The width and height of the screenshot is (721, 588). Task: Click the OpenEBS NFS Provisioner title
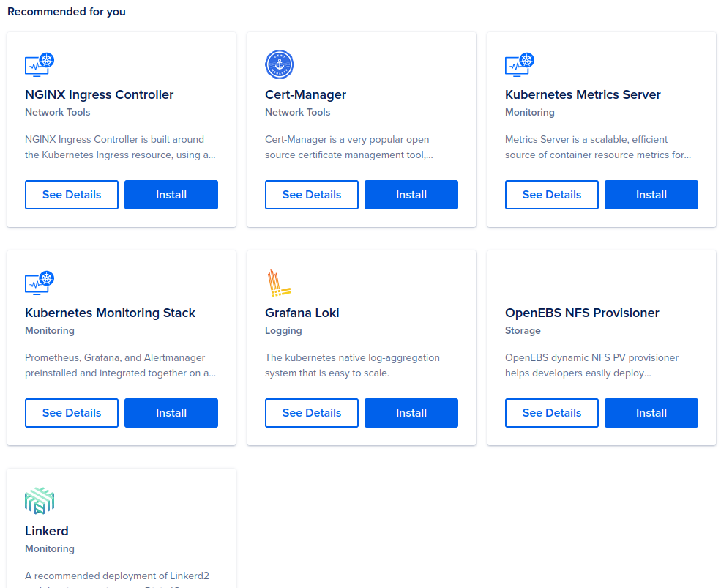click(582, 313)
